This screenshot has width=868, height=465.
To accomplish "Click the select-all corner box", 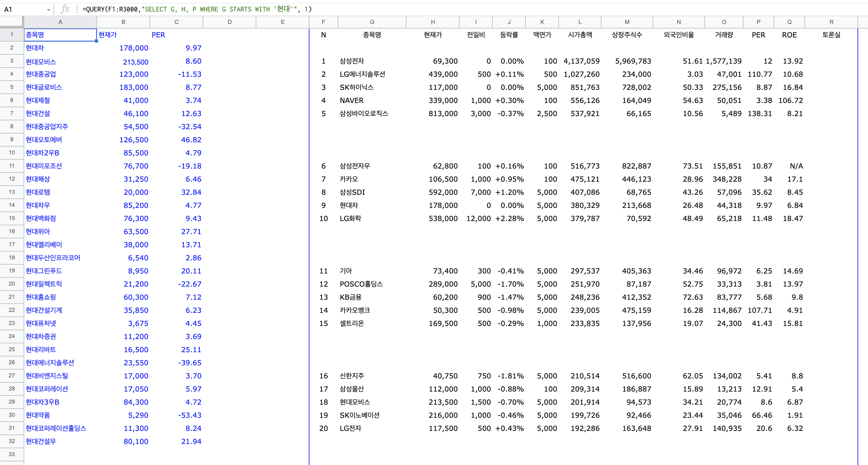I will click(x=11, y=22).
